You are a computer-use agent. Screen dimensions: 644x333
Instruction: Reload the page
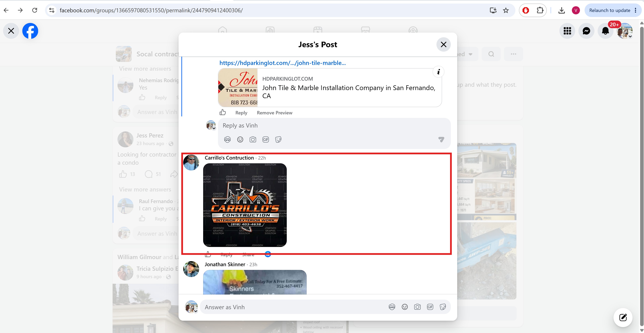coord(35,10)
